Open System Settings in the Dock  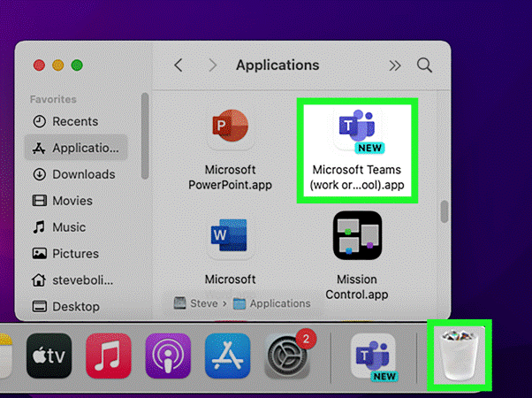(x=287, y=356)
